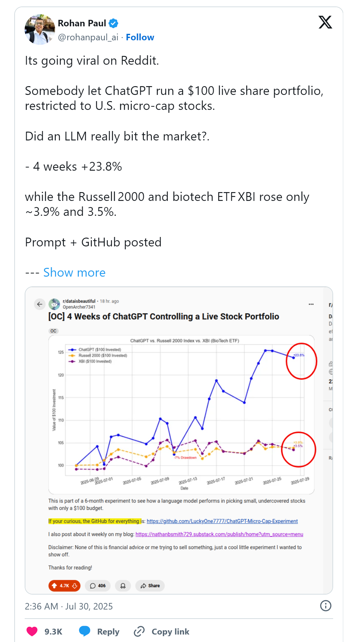This screenshot has width=364, height=642.
Task: Click the Reddit upvote arrow
Action: click(54, 586)
